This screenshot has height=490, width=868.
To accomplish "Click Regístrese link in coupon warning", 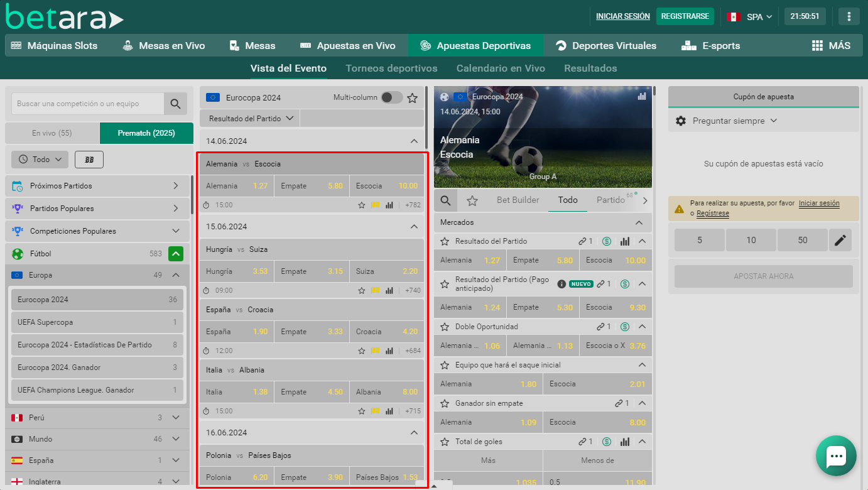I will [x=713, y=214].
